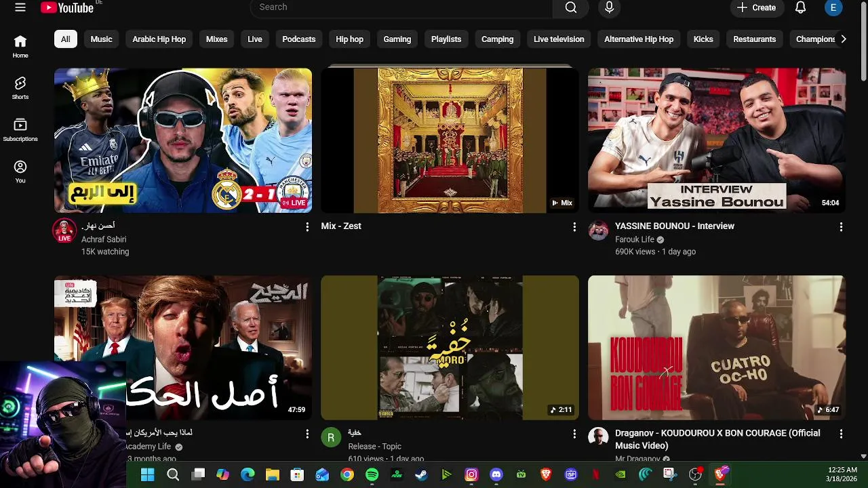Open the Real Madrid live stream thumbnail
The width and height of the screenshot is (868, 488).
(x=183, y=140)
